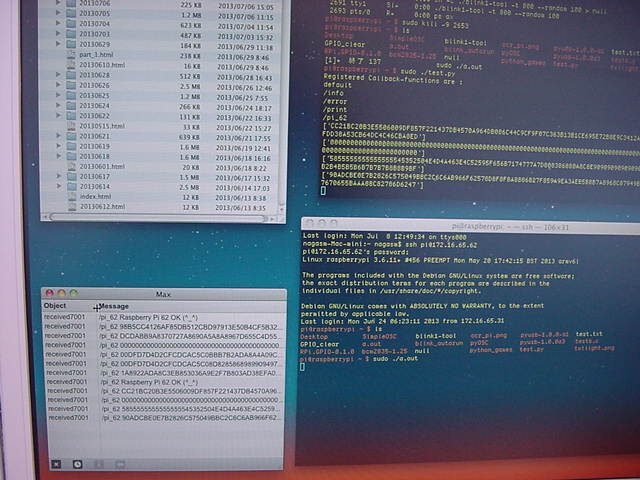
Task: Click the /print line in upper terminal
Action: tap(335, 109)
